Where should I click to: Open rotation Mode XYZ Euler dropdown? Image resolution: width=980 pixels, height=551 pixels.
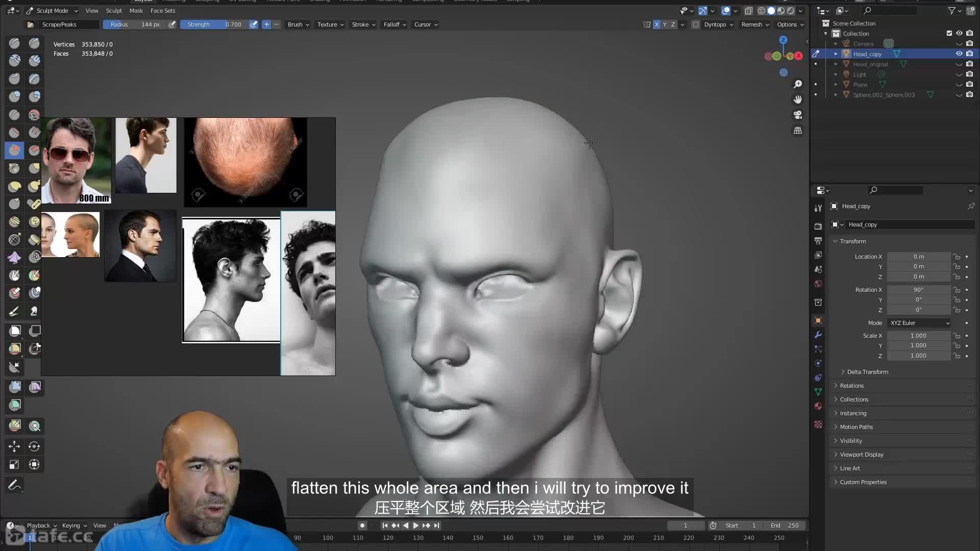coord(920,323)
